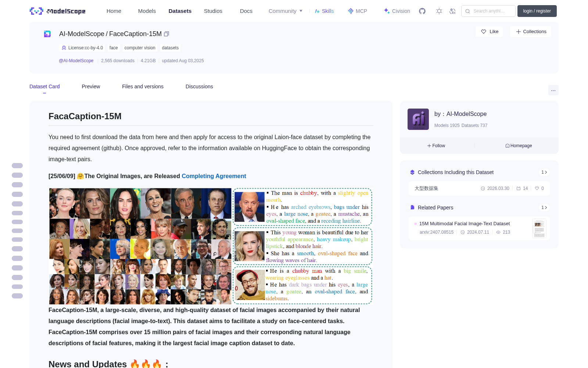Click the login / register button
588x368 pixels.
pos(537,11)
